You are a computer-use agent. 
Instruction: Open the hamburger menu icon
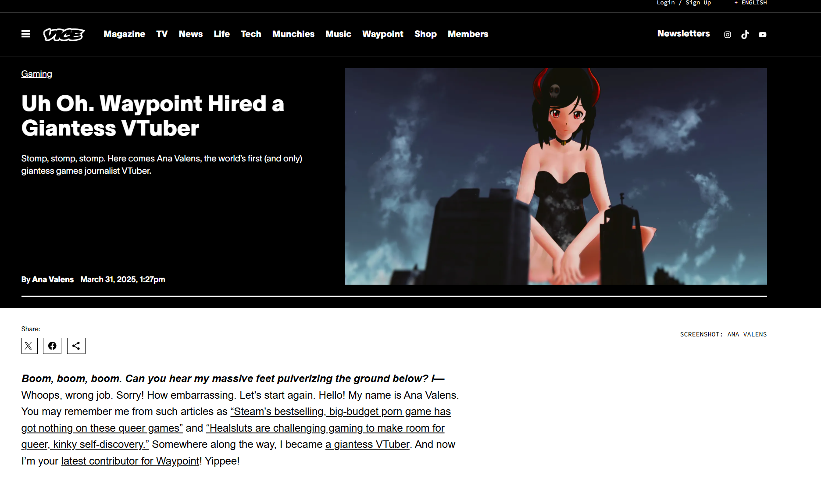click(26, 34)
